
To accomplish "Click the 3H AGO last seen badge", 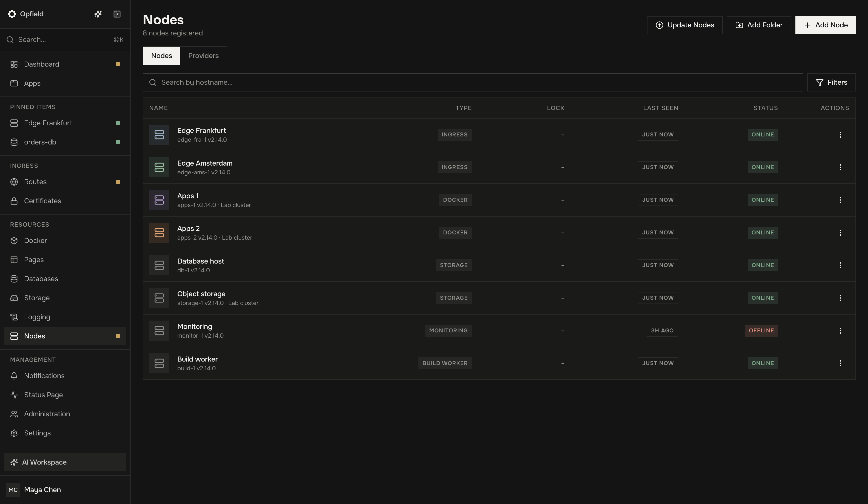I will pyautogui.click(x=662, y=331).
